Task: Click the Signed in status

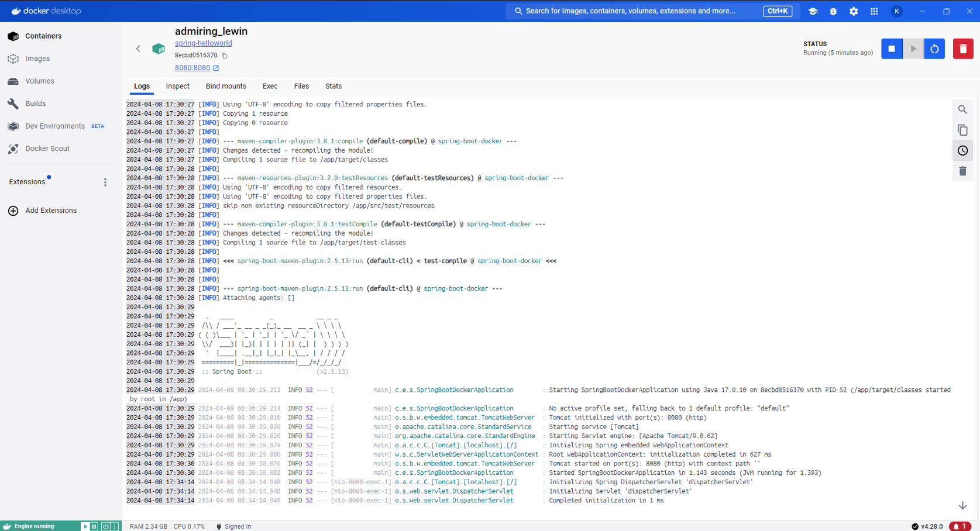Action: [234, 526]
